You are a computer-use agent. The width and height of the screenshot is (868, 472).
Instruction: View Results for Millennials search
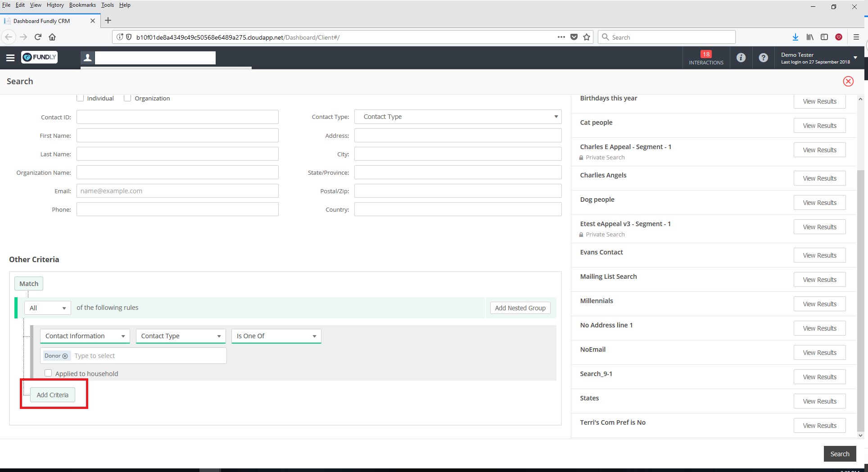pos(819,304)
